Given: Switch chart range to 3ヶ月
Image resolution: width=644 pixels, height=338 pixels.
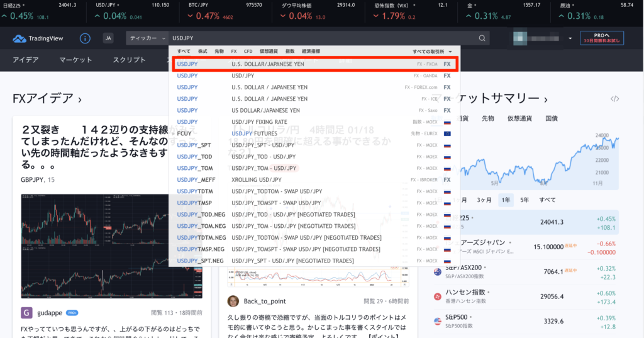Looking at the screenshot, I should tap(484, 200).
